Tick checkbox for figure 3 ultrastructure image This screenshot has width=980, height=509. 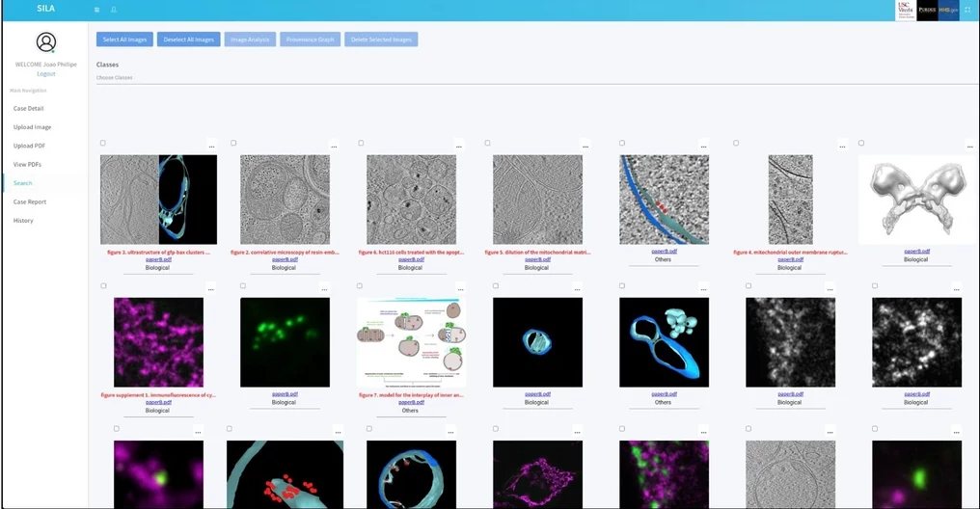(x=103, y=143)
